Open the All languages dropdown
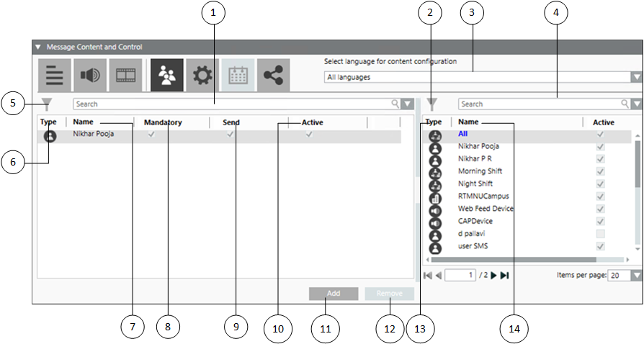The width and height of the screenshot is (644, 344). click(x=636, y=77)
